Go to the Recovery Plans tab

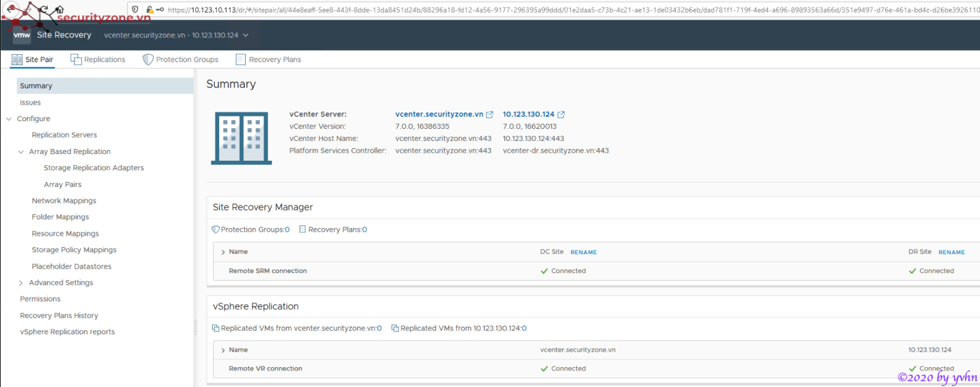(x=268, y=60)
